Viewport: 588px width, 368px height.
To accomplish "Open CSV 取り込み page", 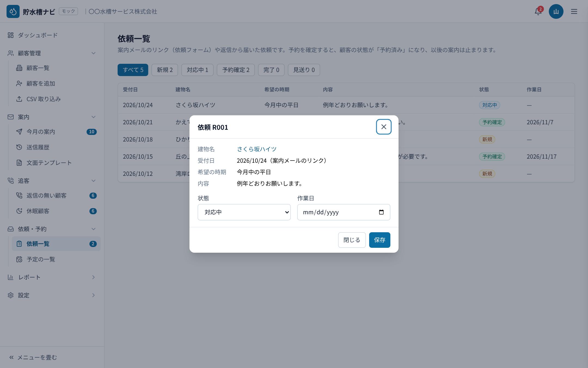I will (56, 99).
